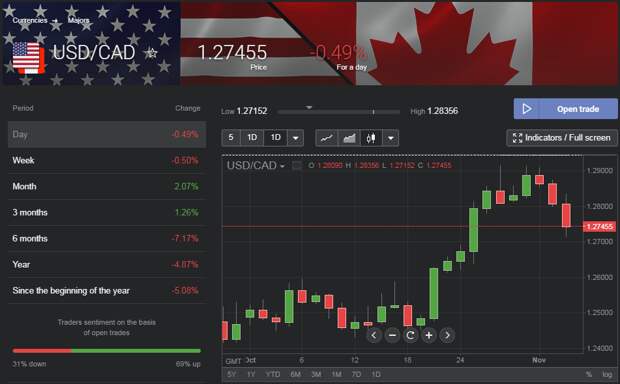The height and width of the screenshot is (384, 620).
Task: Pan chart left with back arrow
Action: coord(374,335)
